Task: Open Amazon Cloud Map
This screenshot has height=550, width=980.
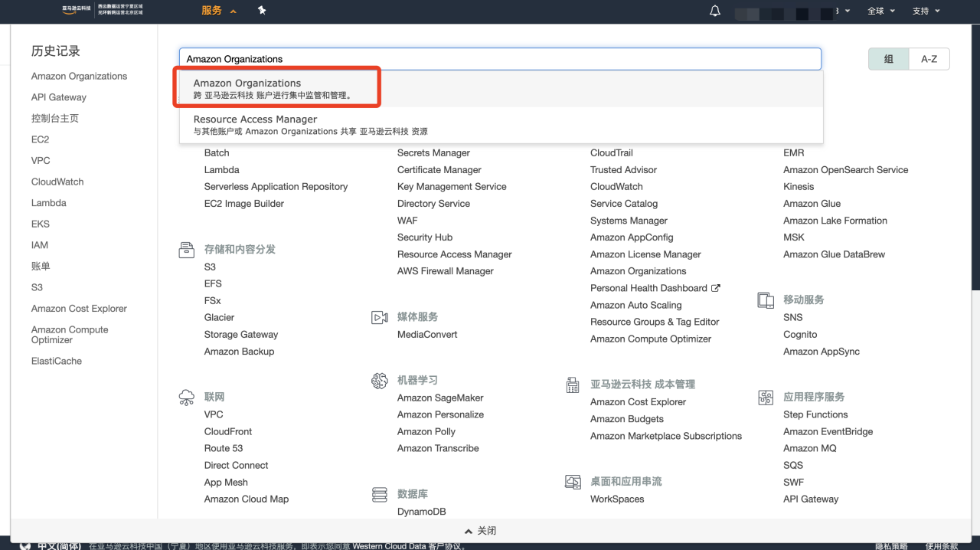Action: tap(247, 499)
